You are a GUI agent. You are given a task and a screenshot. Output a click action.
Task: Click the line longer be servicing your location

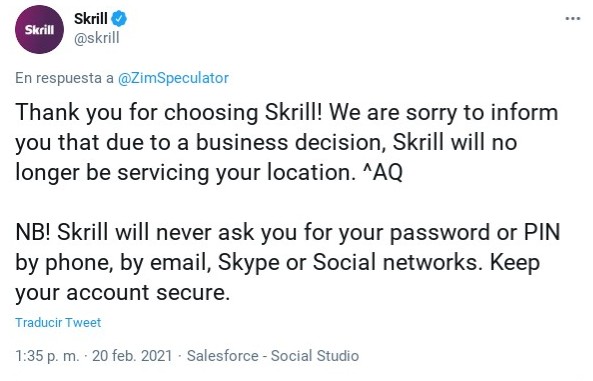pyautogui.click(x=184, y=173)
